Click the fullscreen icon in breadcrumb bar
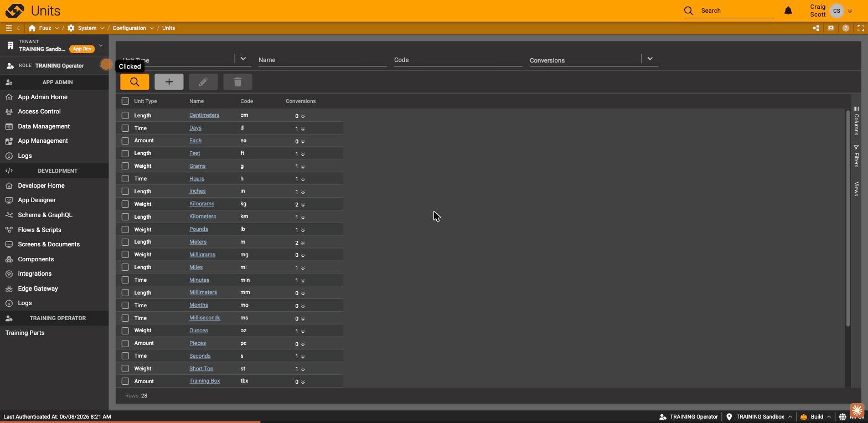This screenshot has width=868, height=423. click(x=860, y=28)
